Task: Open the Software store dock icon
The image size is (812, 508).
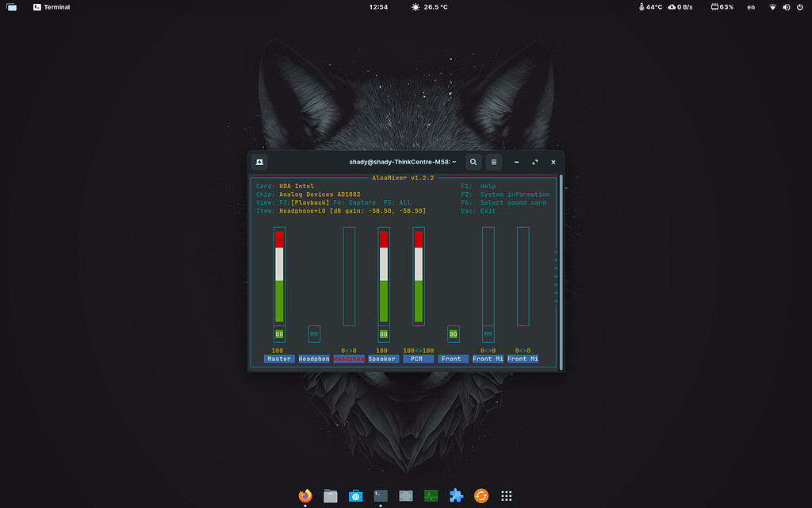Action: pos(356,495)
